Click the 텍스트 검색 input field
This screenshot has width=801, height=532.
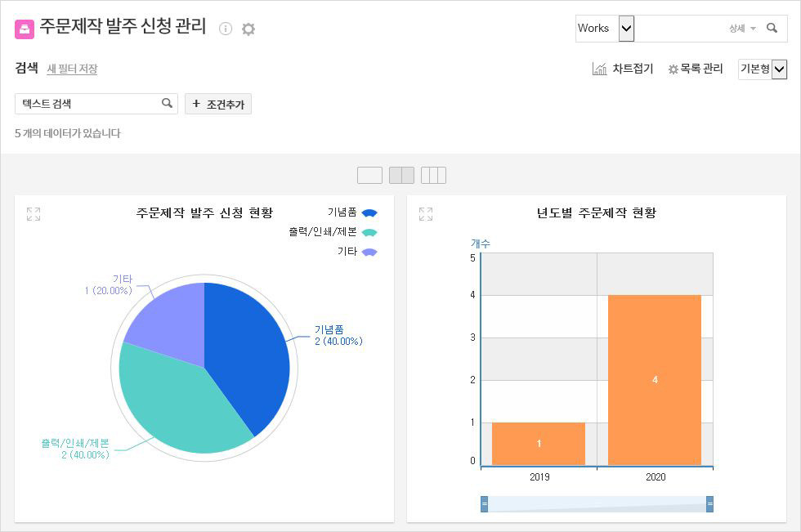(x=86, y=104)
